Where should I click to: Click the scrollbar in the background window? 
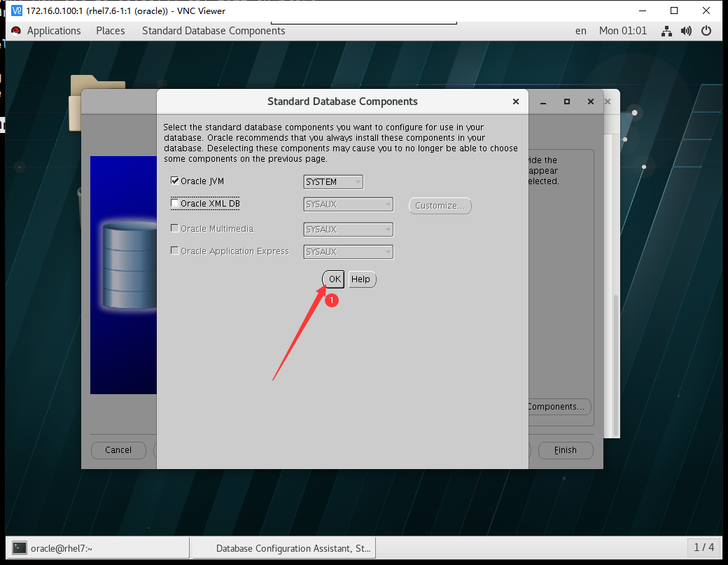coord(616,365)
